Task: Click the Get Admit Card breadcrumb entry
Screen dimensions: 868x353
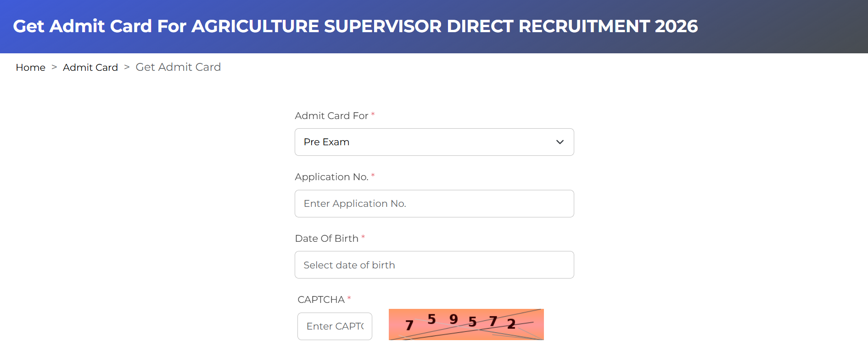Action: (x=178, y=67)
